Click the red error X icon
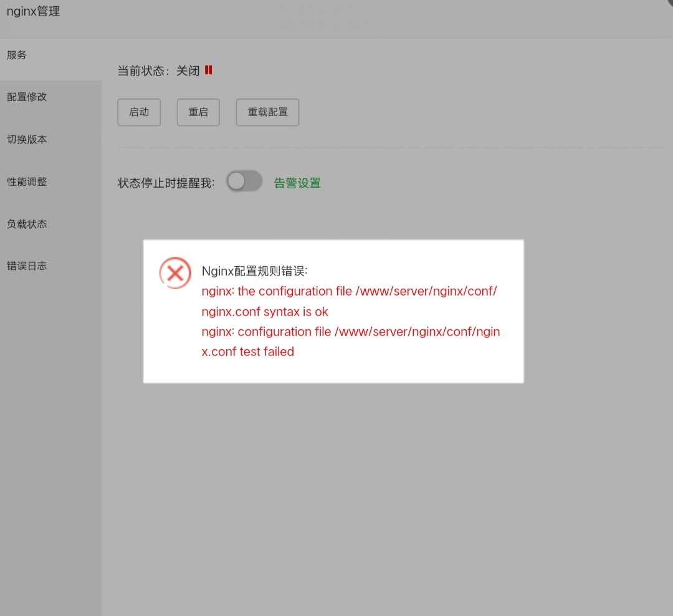The image size is (673, 616). 175,273
